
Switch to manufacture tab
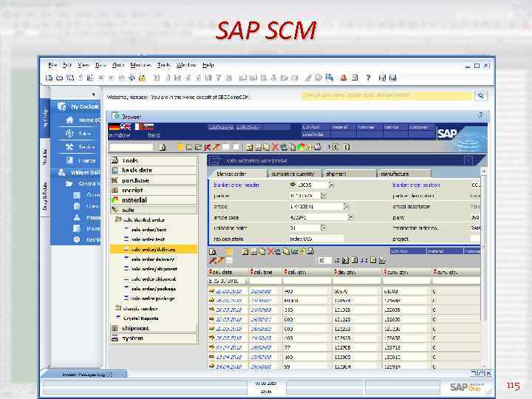tap(403, 174)
